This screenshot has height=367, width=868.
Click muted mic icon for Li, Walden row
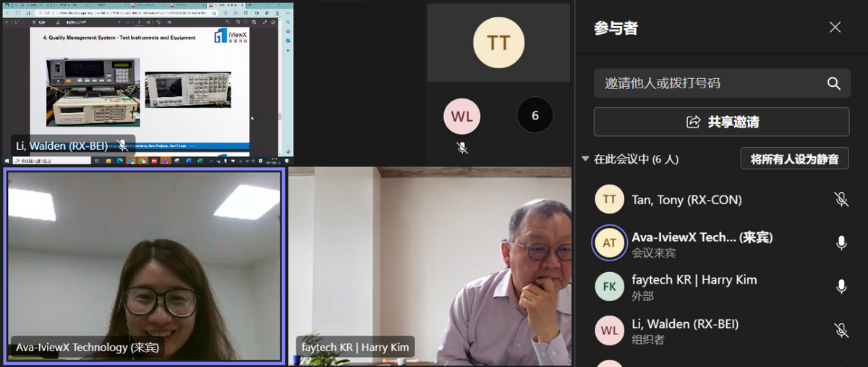tap(841, 330)
